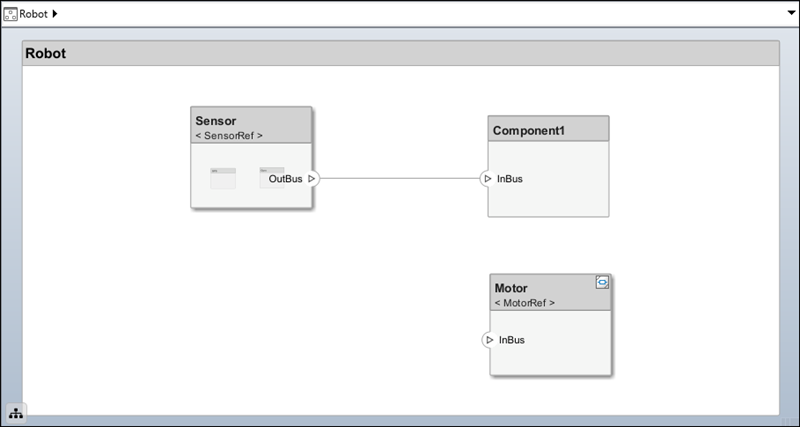The height and width of the screenshot is (427, 800).
Task: Select the Robot architecture title bar
Action: tap(400, 53)
